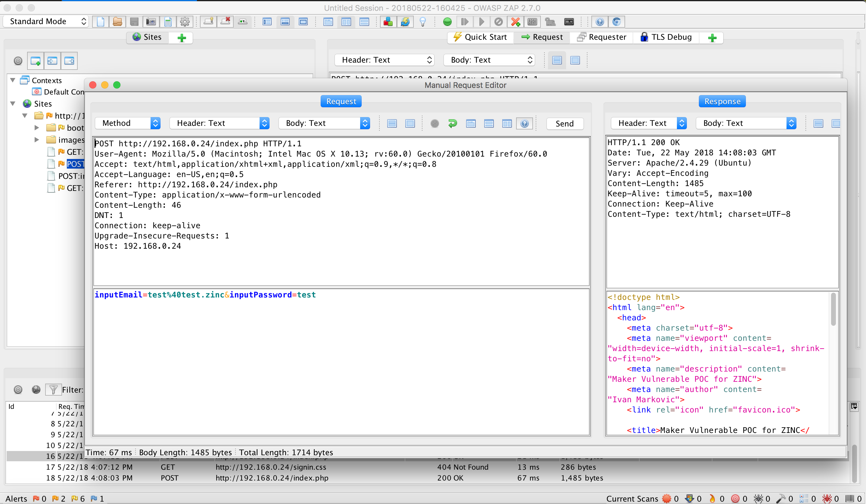Toggle the filter funnel icon in History
866x504 pixels.
[x=53, y=389]
